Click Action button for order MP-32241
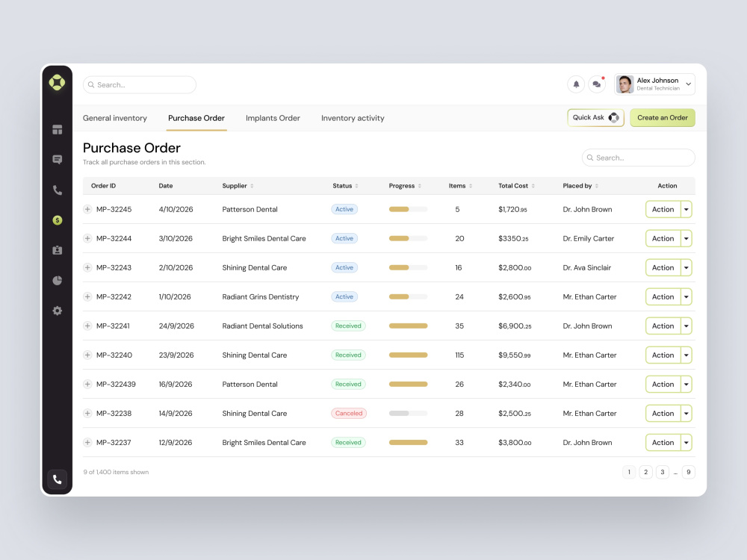The height and width of the screenshot is (560, 747). click(663, 326)
